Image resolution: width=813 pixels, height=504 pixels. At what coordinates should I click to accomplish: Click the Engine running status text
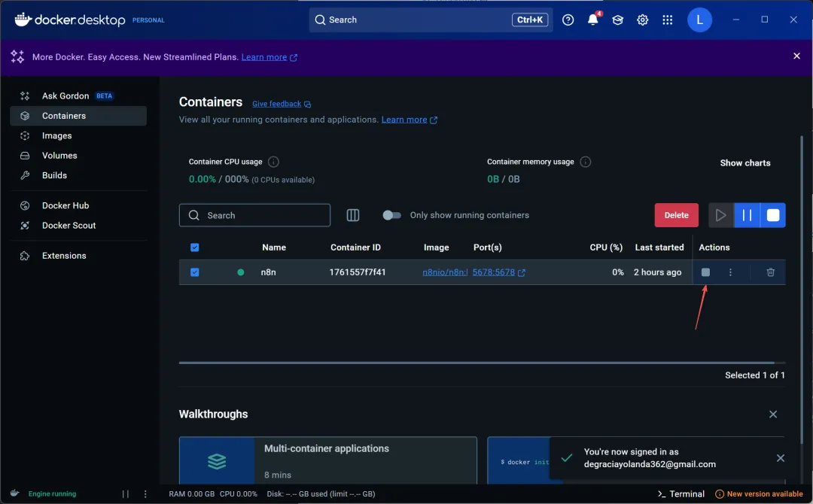click(x=52, y=493)
